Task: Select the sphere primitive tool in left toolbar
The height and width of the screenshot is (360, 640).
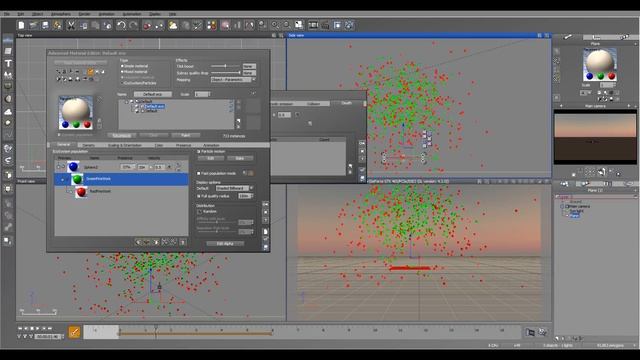Action: 8,99
